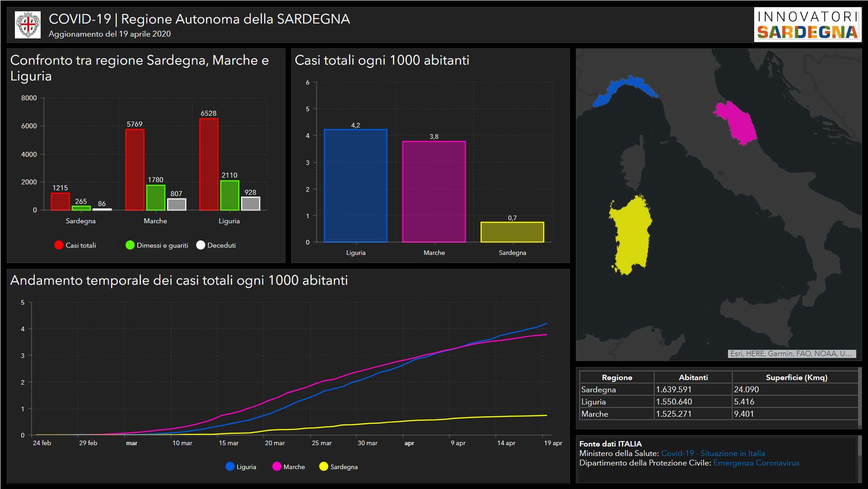The width and height of the screenshot is (868, 489).
Task: Open the Covid-19 - Situazione in Italia link
Action: 713,453
